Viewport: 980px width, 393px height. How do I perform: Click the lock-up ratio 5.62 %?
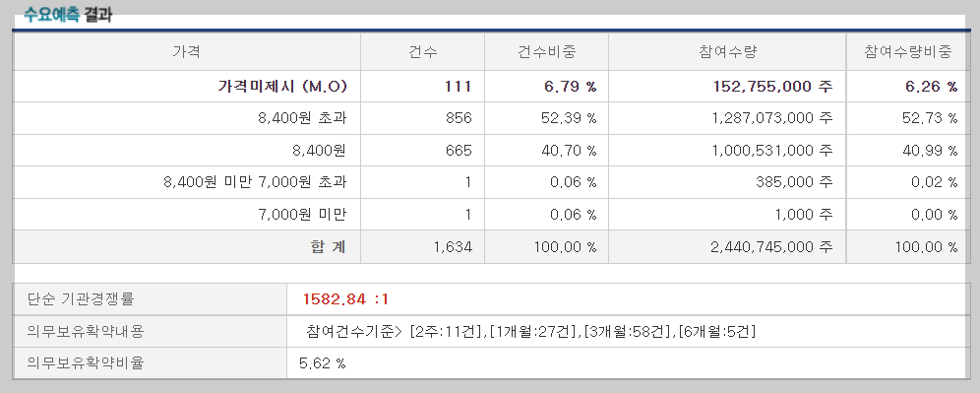[323, 363]
